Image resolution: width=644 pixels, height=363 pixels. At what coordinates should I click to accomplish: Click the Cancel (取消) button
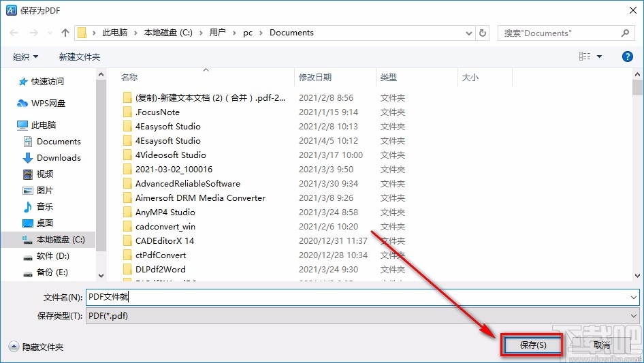point(602,345)
